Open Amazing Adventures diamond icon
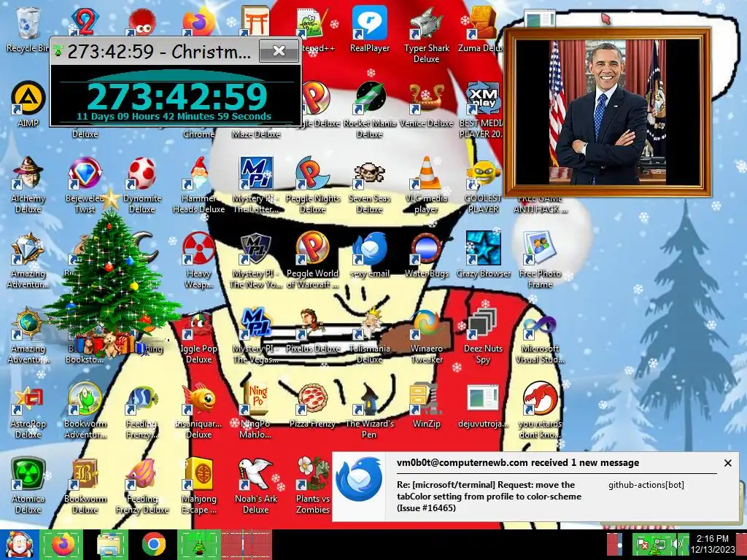The height and width of the screenshot is (560, 747). (28, 260)
